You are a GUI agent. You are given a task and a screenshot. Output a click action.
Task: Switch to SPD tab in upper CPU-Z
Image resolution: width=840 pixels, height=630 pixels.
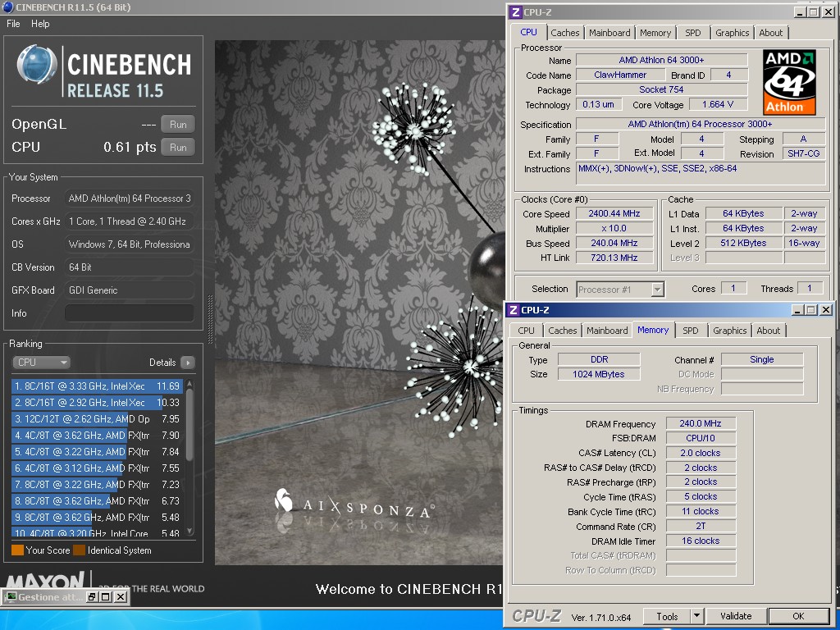click(692, 33)
